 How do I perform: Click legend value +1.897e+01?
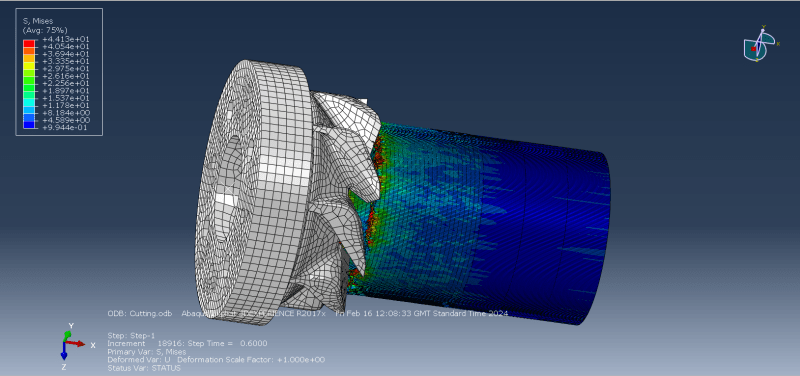click(65, 91)
